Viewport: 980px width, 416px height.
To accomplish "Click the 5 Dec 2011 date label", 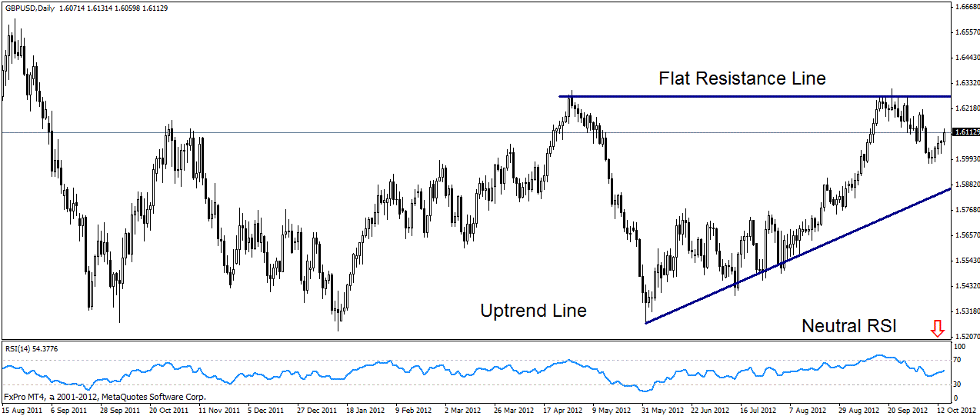I will (265, 410).
